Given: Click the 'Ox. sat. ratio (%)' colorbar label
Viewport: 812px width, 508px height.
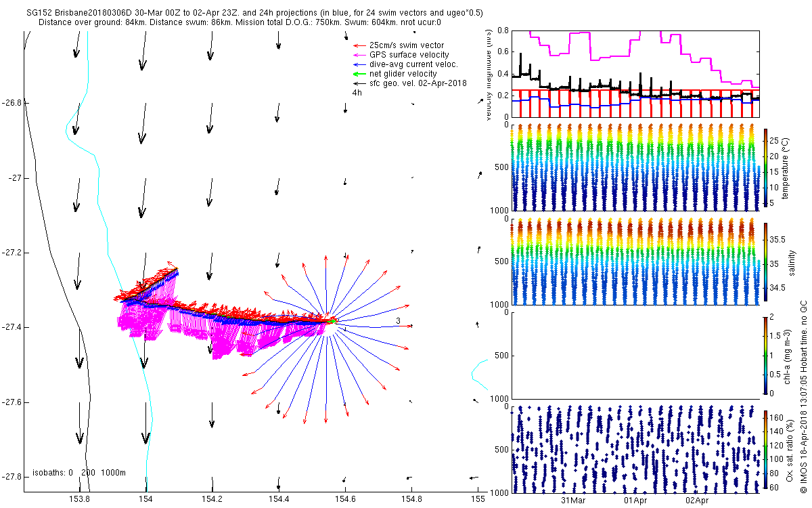Looking at the screenshot, I should pyautogui.click(x=790, y=450).
